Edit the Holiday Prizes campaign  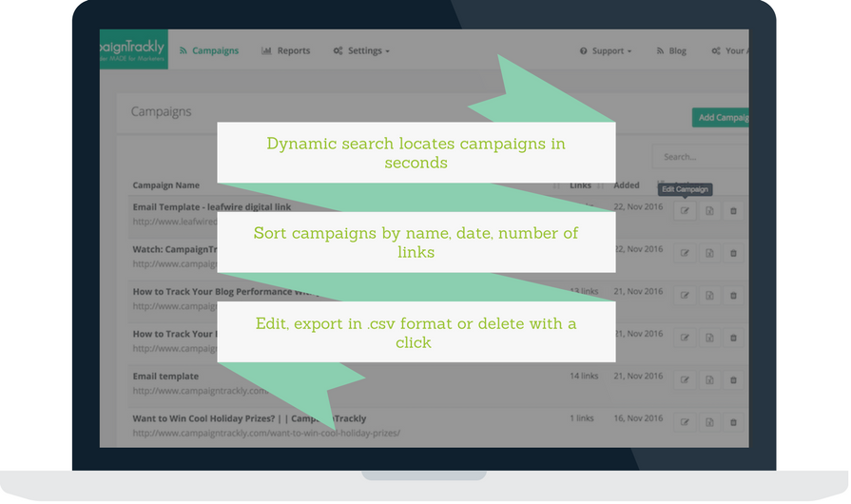coord(685,422)
